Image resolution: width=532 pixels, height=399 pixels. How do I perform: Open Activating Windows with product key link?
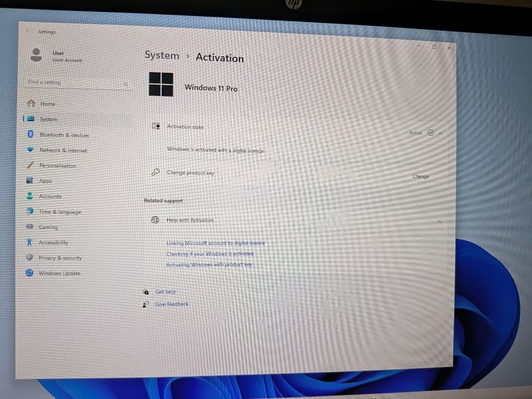[x=209, y=265]
